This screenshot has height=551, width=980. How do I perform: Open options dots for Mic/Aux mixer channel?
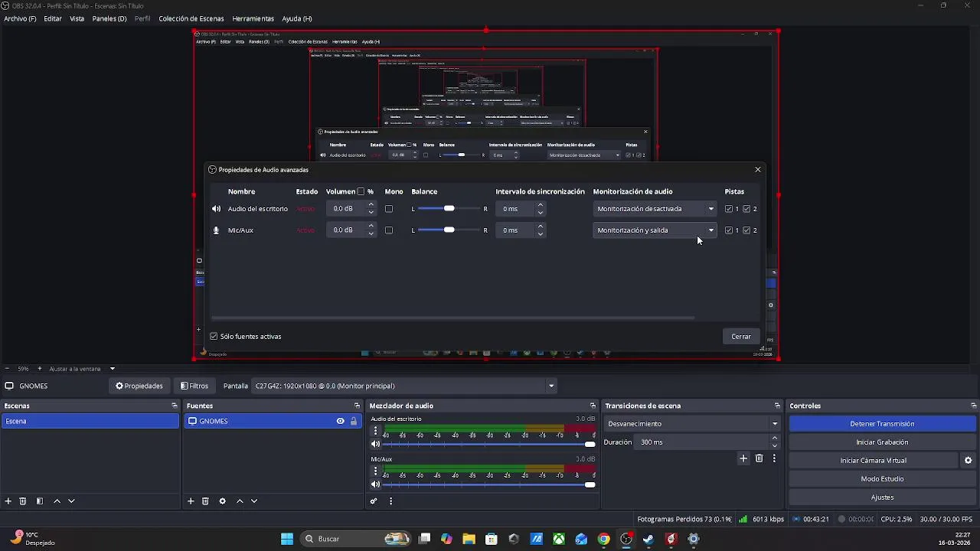[375, 471]
